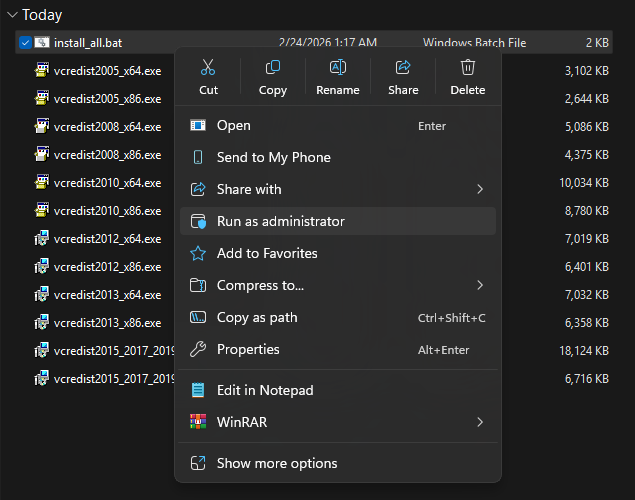Screen dimensions: 635x500
Task: Click the Share arrow icon
Action: (x=403, y=68)
